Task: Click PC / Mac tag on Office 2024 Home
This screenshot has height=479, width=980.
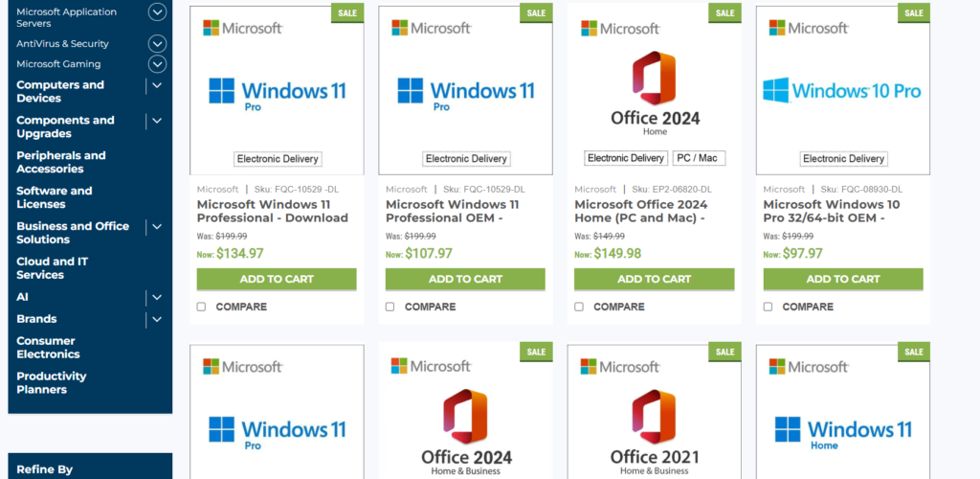Action: 700,158
